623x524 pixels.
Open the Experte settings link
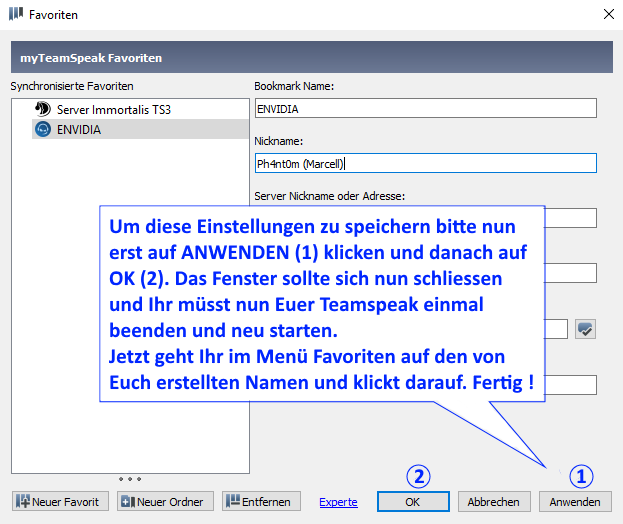pyautogui.click(x=338, y=502)
